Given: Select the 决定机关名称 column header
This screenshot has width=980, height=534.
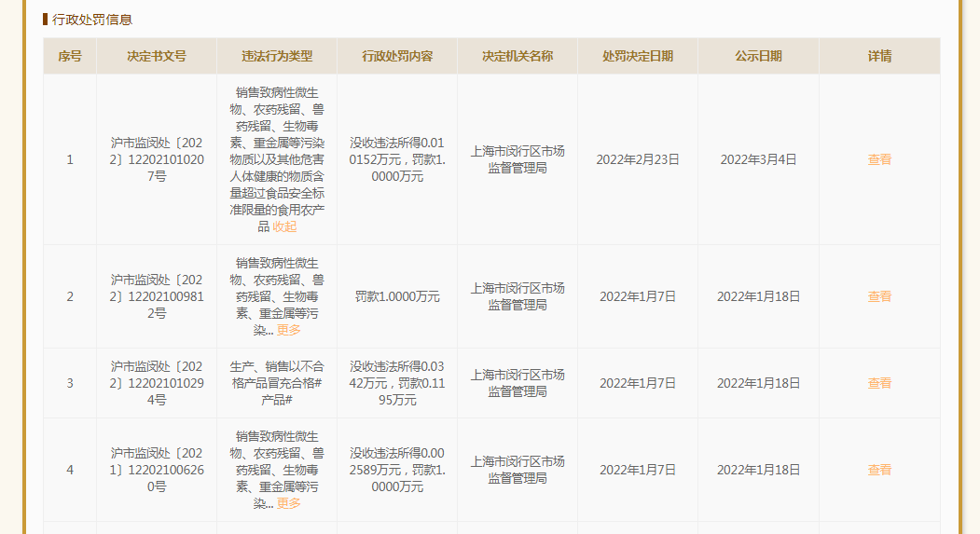Looking at the screenshot, I should click(x=518, y=56).
